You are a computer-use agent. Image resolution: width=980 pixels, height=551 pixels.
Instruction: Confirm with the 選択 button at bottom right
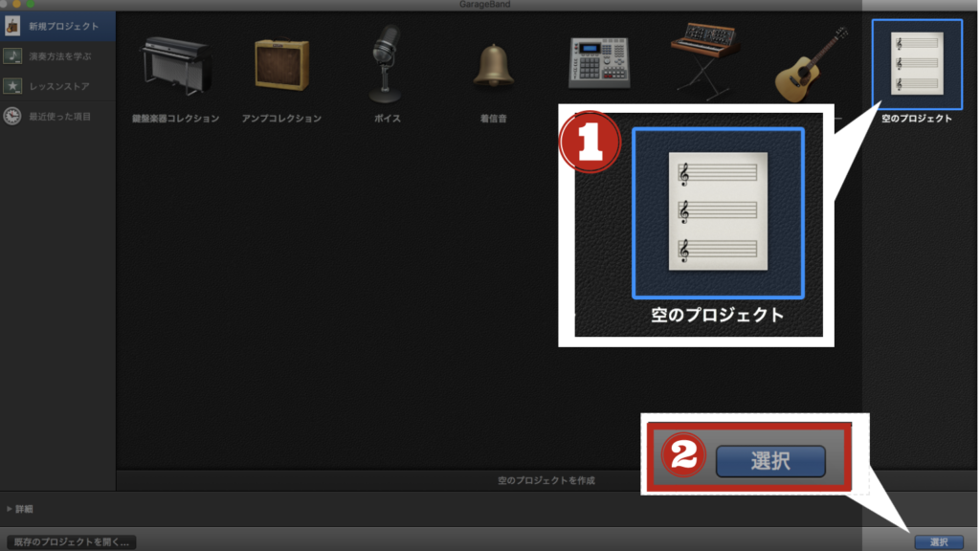point(939,541)
